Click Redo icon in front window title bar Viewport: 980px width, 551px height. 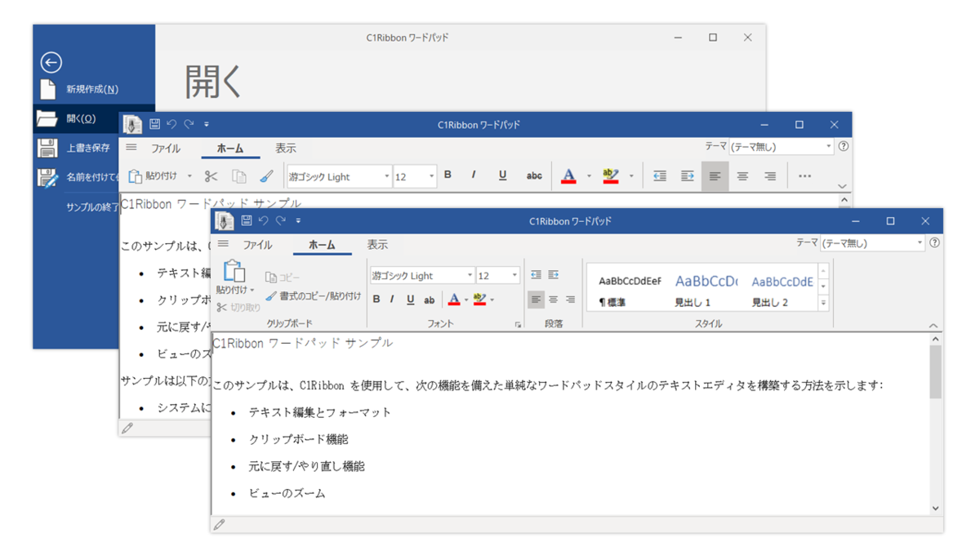[281, 221]
